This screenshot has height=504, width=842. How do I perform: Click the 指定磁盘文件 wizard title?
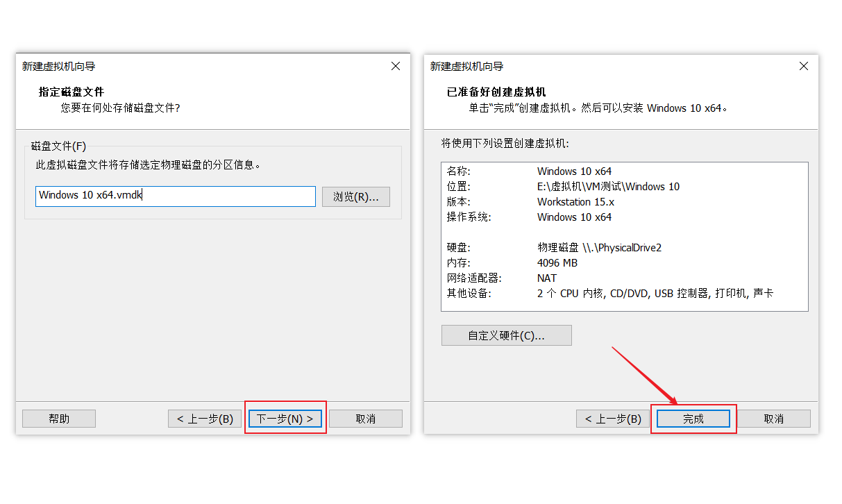pos(71,91)
